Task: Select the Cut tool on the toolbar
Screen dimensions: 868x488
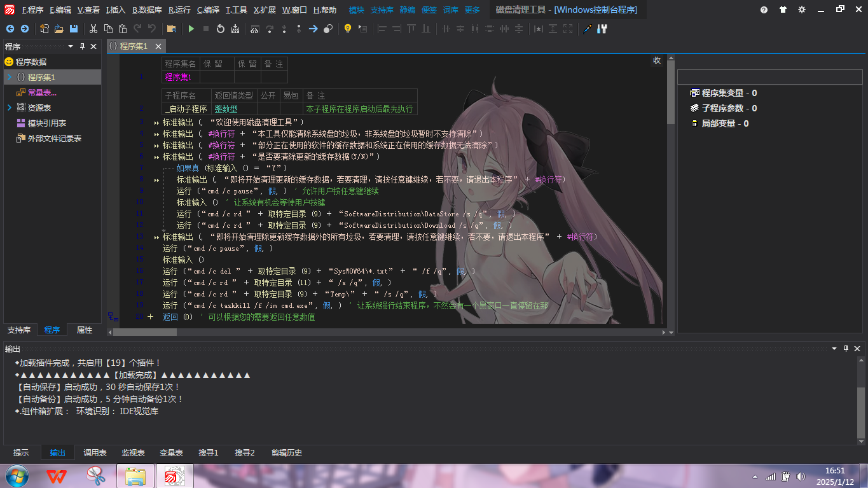Action: [93, 29]
